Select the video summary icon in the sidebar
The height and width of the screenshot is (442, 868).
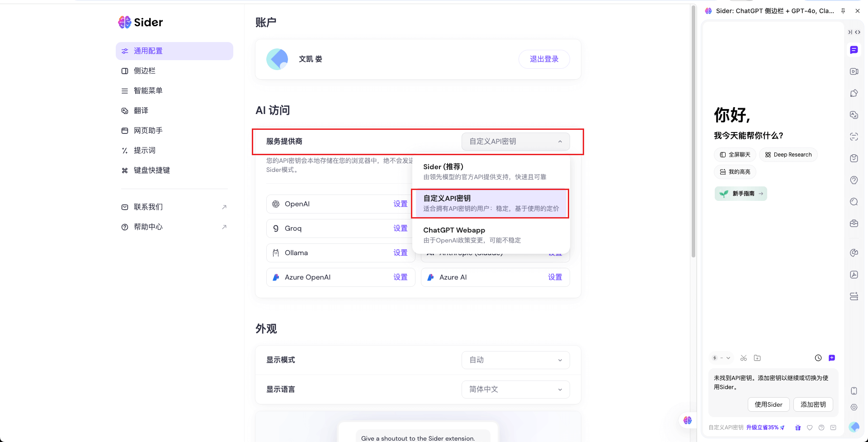tap(854, 71)
